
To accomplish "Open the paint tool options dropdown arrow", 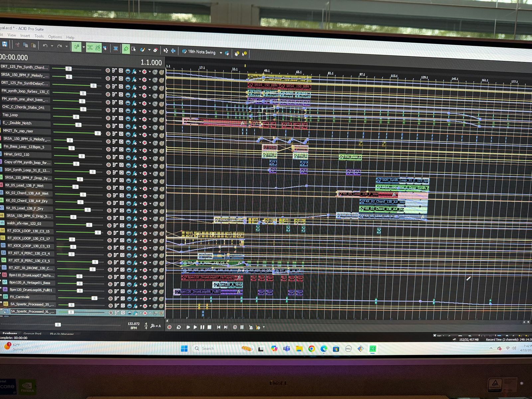I will pyautogui.click(x=149, y=50).
